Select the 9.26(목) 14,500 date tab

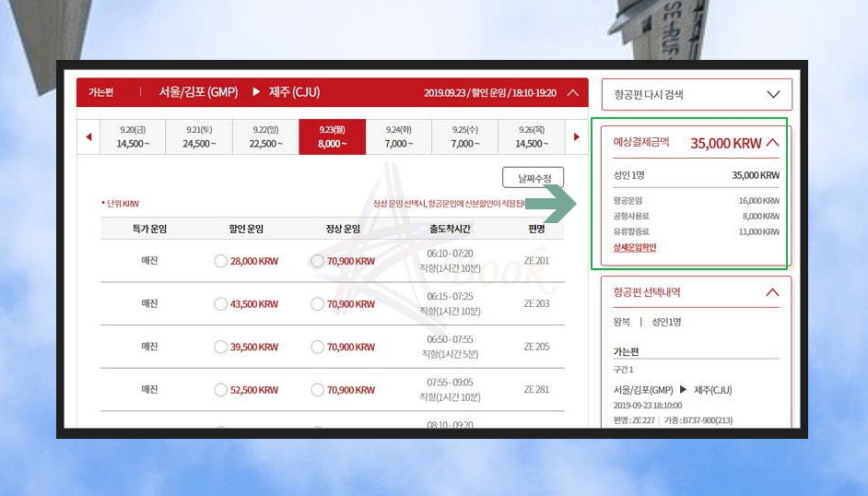[532, 136]
